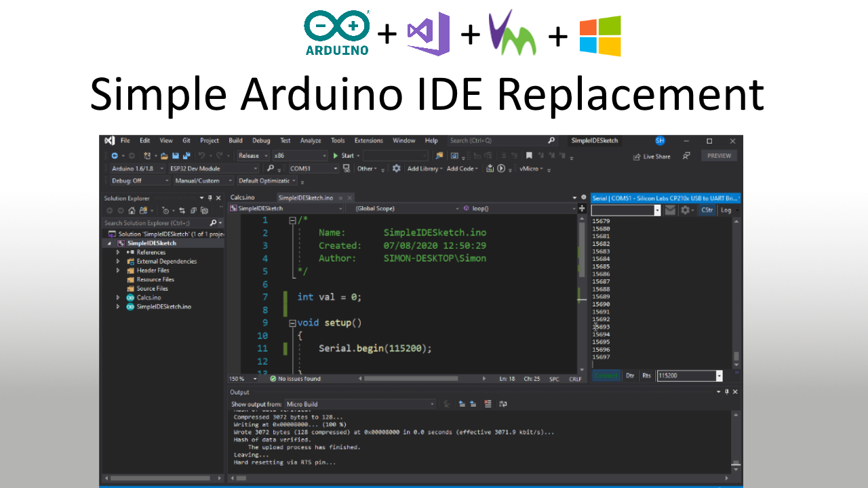Click the Live Share icon

click(x=637, y=157)
